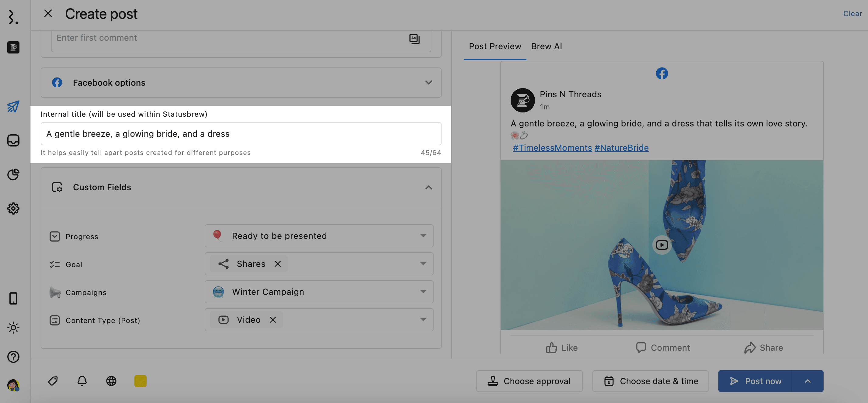This screenshot has width=868, height=403.
Task: Click the Choose date & time button
Action: 650,381
